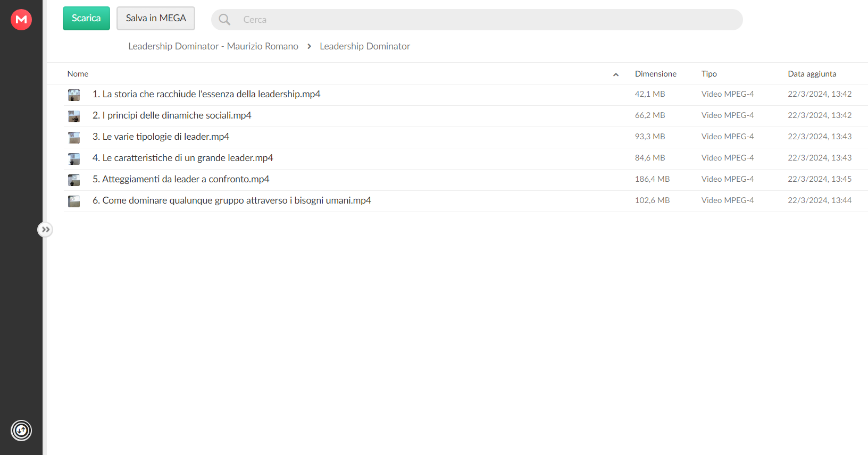The width and height of the screenshot is (868, 455).
Task: Click the green Scarica button
Action: click(86, 18)
